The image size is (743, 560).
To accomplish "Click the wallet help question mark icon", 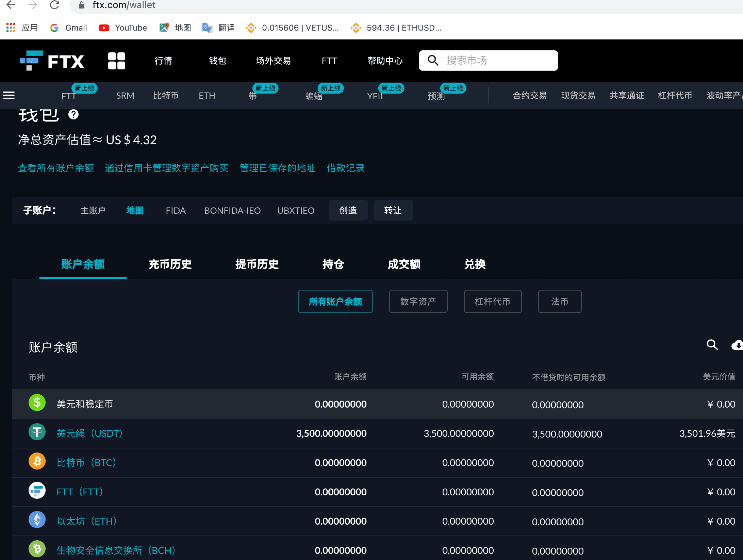I will [x=73, y=115].
